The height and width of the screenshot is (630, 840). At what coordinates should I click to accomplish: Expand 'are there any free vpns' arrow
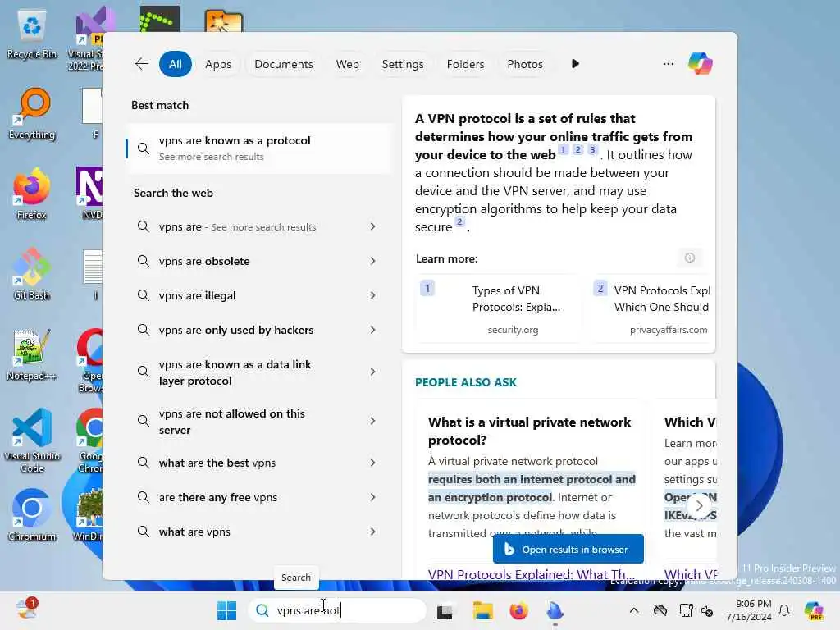coord(373,497)
